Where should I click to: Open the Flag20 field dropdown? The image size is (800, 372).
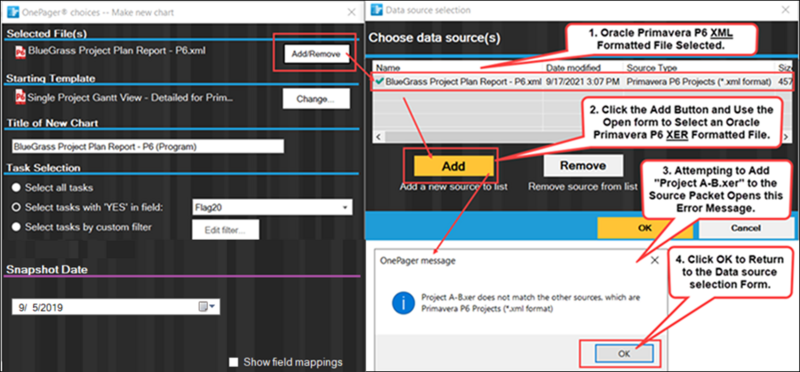click(x=346, y=207)
